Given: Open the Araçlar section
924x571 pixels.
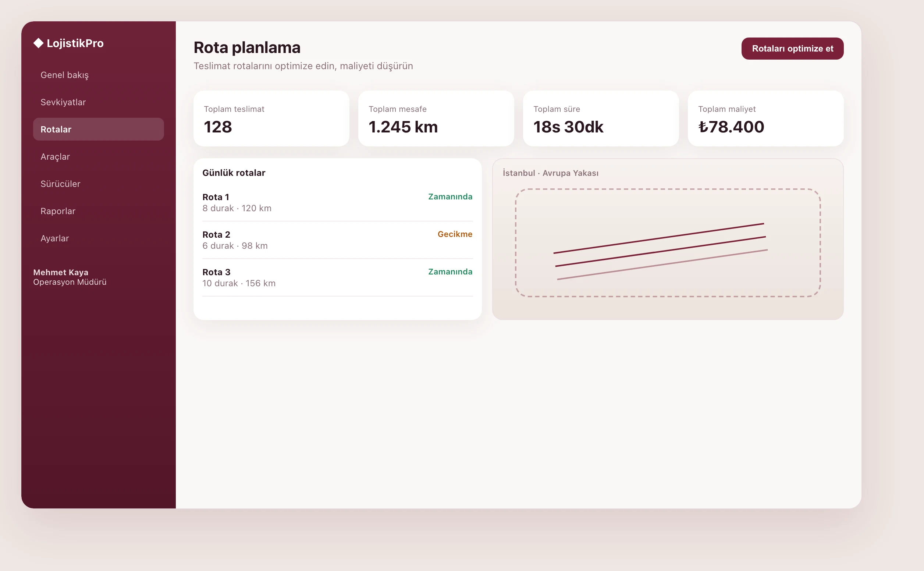Looking at the screenshot, I should (99, 156).
